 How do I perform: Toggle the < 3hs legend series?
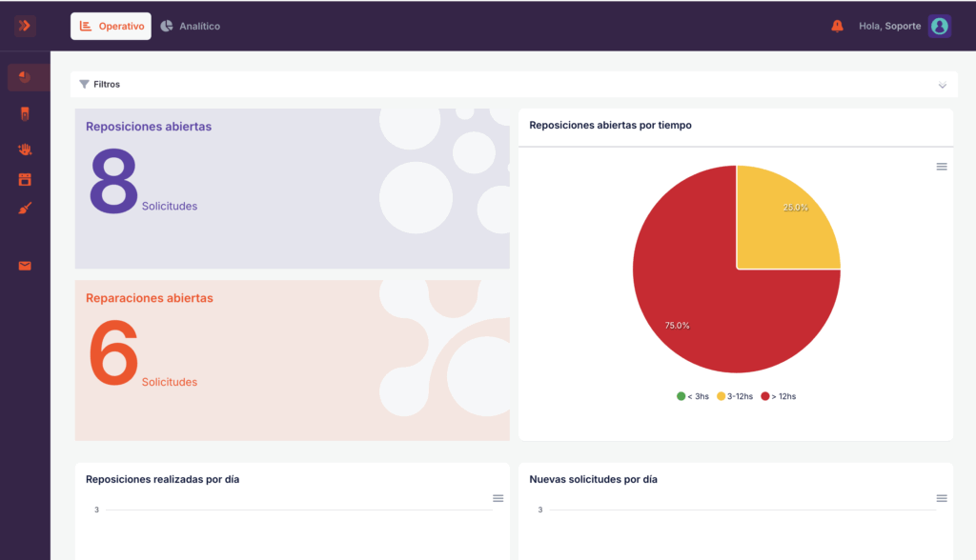coord(693,396)
